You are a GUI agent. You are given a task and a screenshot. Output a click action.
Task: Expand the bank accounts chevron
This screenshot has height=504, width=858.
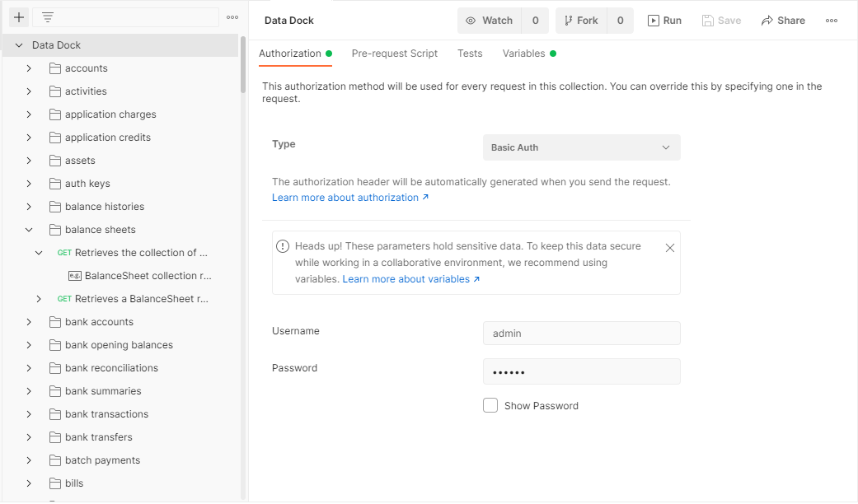(x=29, y=322)
